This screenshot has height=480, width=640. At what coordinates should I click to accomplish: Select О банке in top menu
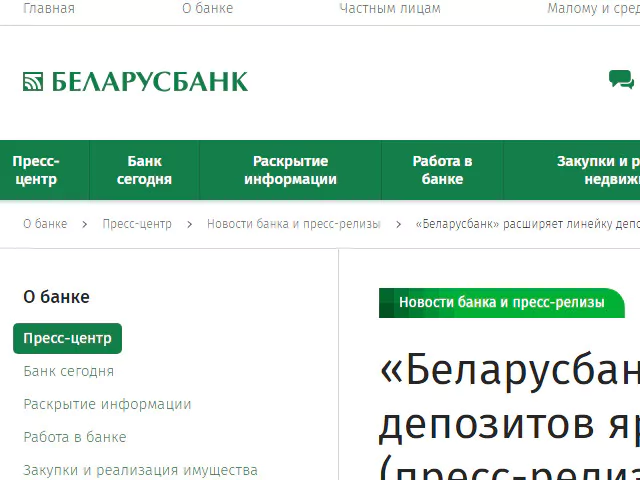[x=207, y=9]
